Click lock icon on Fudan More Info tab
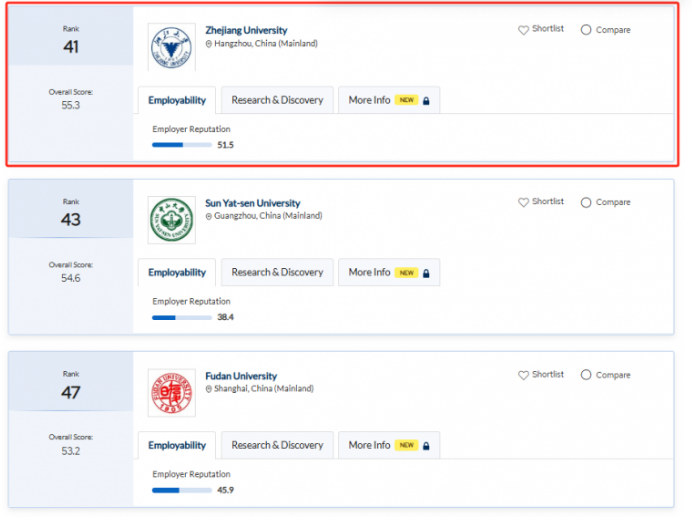Image resolution: width=692 pixels, height=526 pixels. [x=426, y=446]
